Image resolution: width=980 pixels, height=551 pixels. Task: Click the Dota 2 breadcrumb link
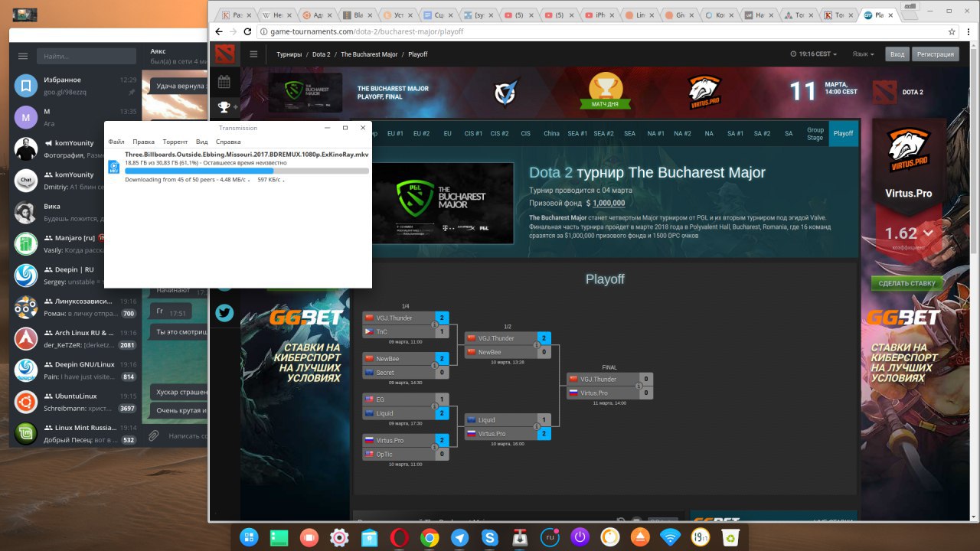click(321, 54)
